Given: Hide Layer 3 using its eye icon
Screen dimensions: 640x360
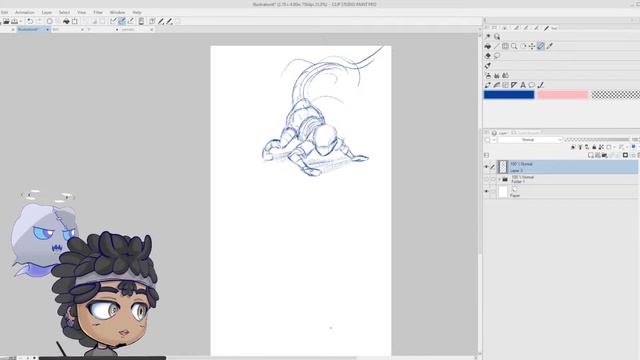Looking at the screenshot, I should click(486, 167).
